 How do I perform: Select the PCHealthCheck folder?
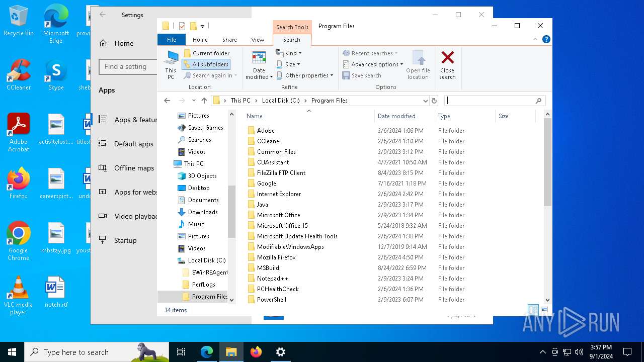coord(278,289)
